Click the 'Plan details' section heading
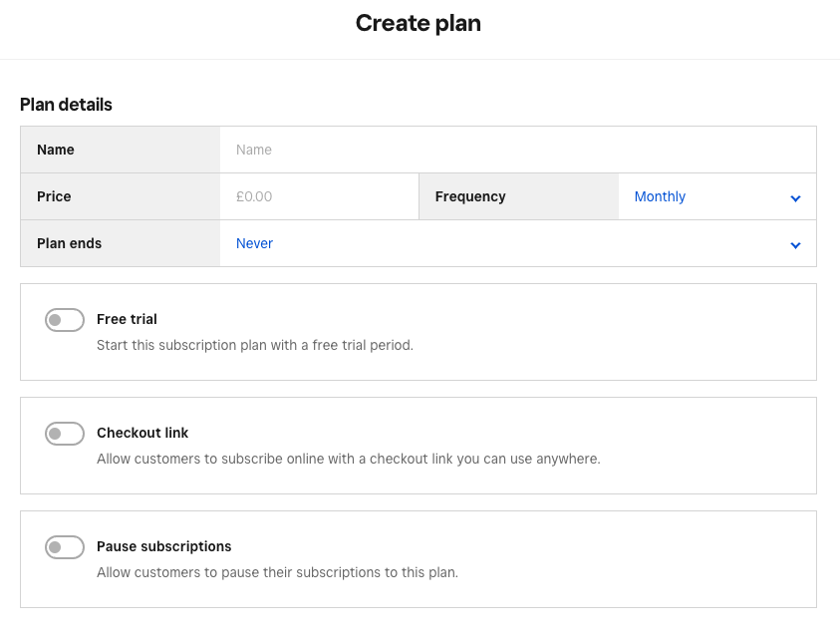840x641 pixels. [66, 105]
